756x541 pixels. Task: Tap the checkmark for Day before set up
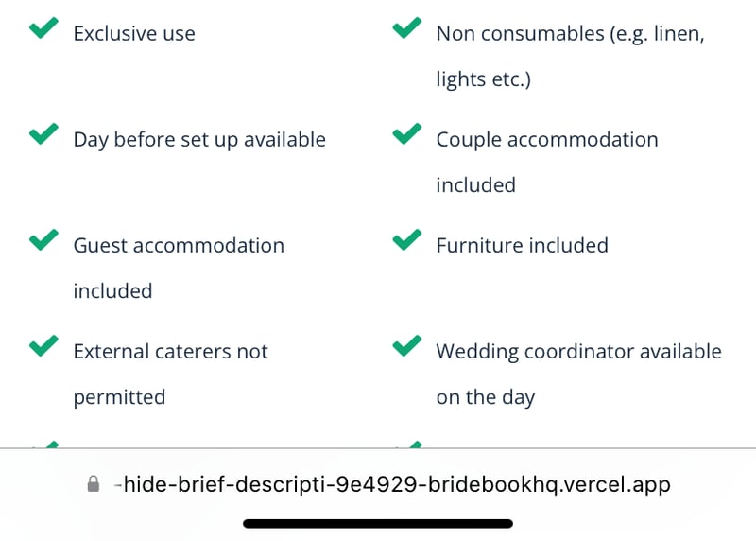tap(43, 135)
